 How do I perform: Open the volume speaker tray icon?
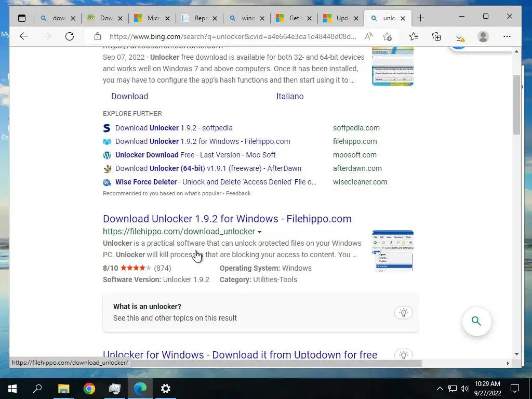[x=464, y=389]
